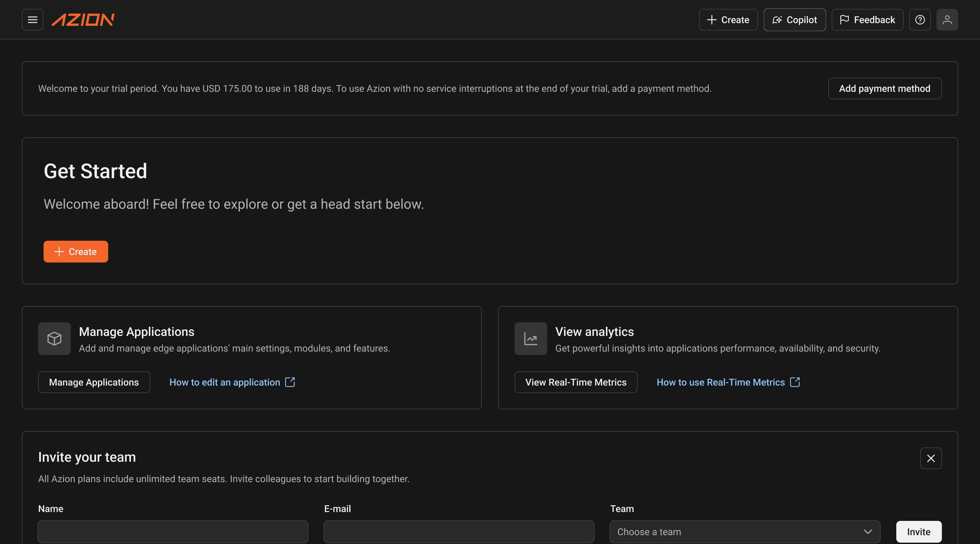Click the Azion logo

(x=83, y=20)
